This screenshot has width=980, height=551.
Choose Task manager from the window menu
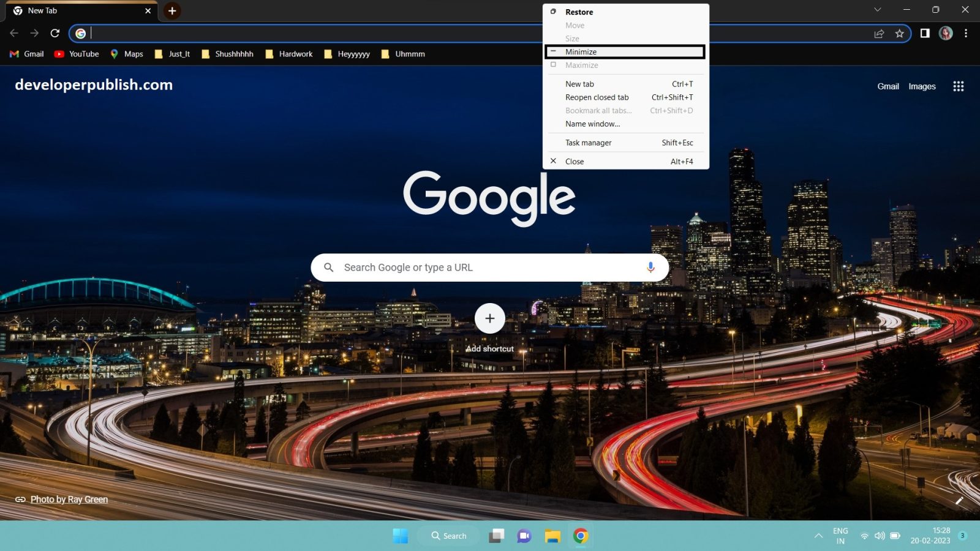[x=587, y=143]
